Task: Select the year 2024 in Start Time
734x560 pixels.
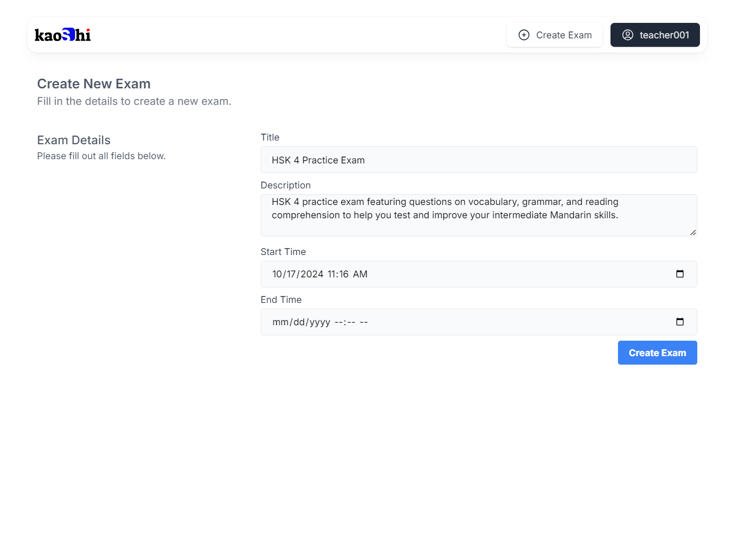Action: [x=312, y=274]
